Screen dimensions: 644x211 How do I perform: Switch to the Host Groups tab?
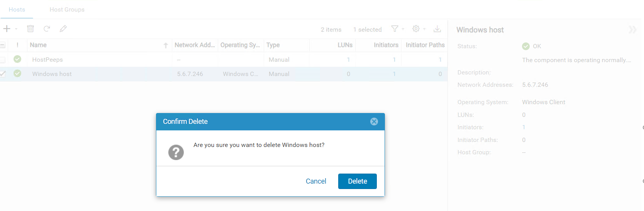point(67,10)
